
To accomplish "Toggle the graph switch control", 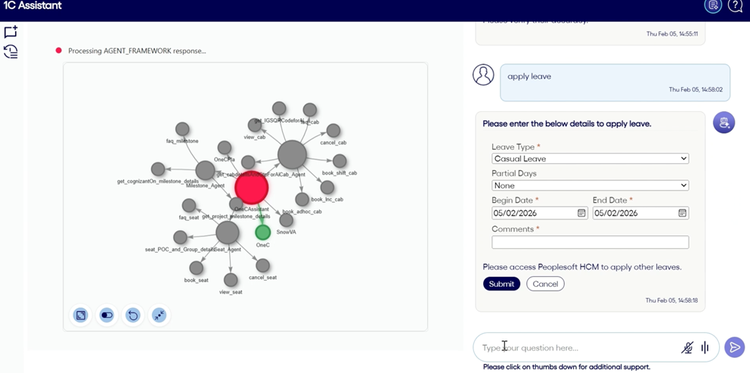I will pyautogui.click(x=107, y=315).
